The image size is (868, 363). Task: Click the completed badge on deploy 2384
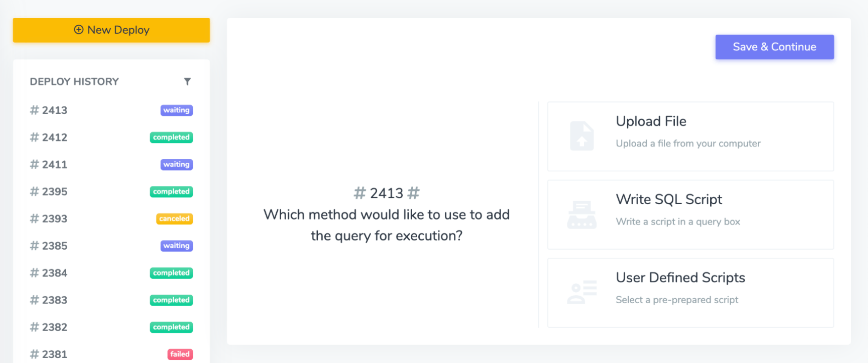coord(171,273)
